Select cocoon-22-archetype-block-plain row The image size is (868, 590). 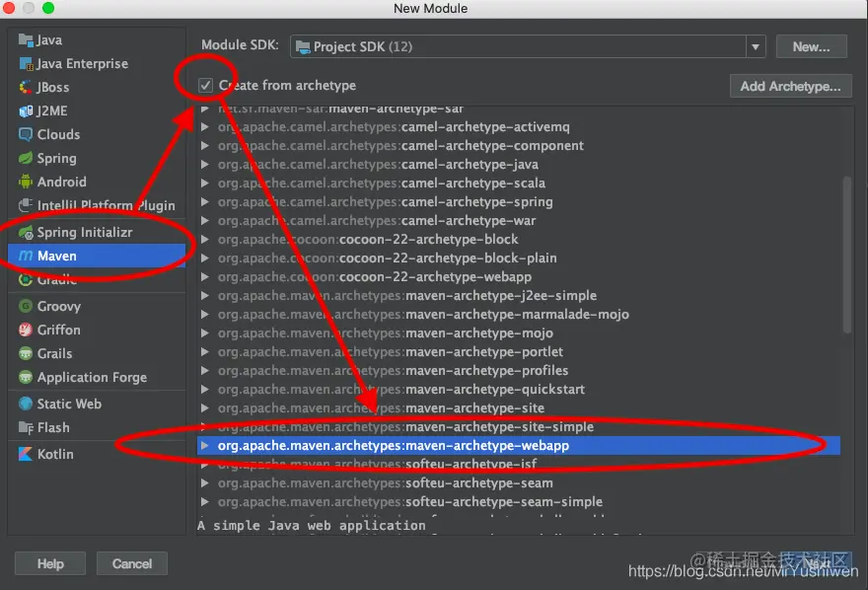tap(519, 258)
